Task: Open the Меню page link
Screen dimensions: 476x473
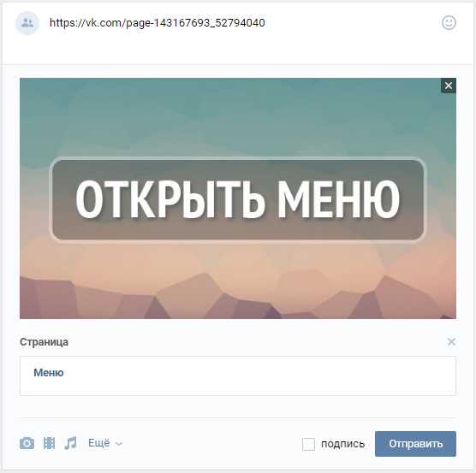Action: click(x=49, y=372)
